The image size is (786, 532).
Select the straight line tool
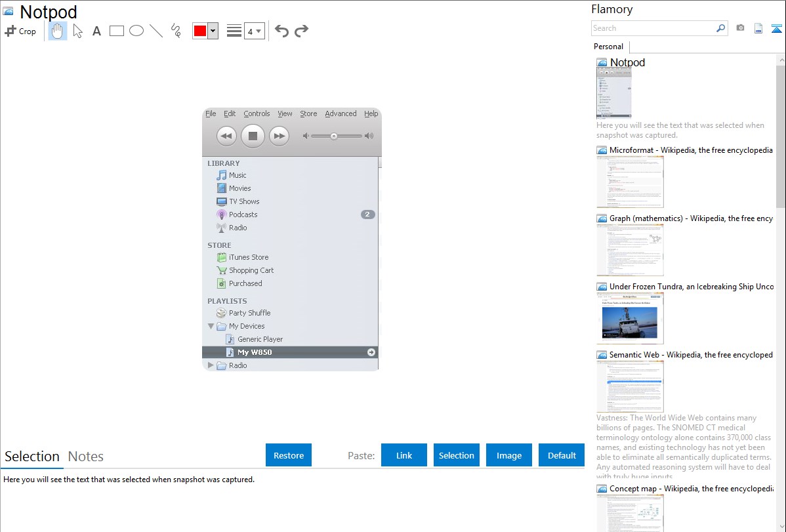pyautogui.click(x=156, y=31)
